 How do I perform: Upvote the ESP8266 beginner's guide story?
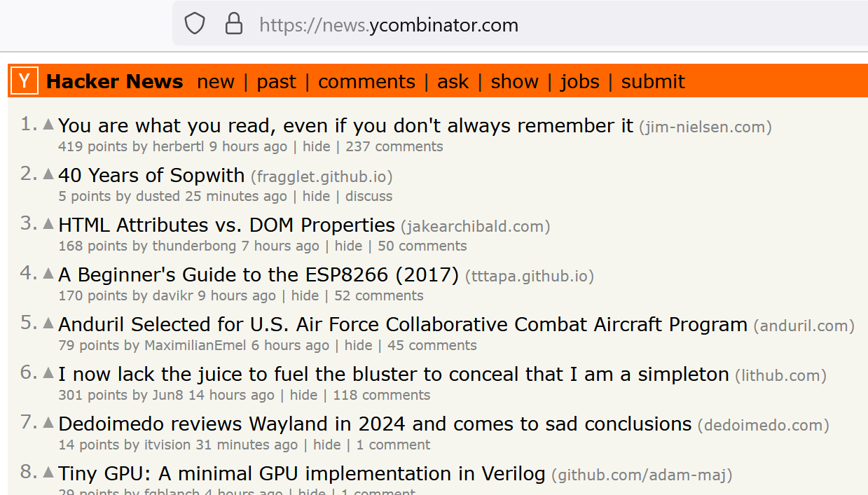(x=48, y=273)
